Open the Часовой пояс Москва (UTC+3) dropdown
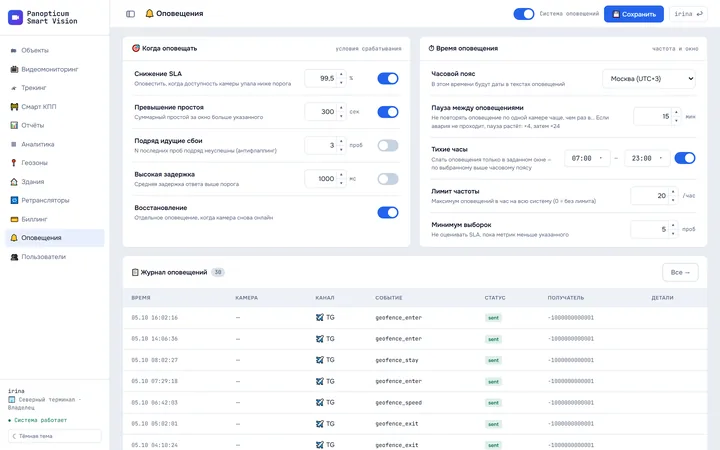The image size is (720, 450). point(649,79)
